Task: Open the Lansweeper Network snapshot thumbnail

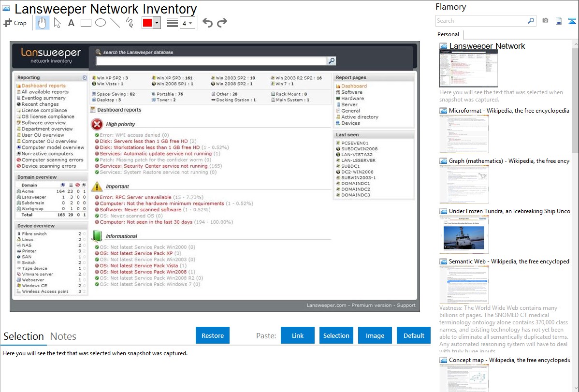Action: click(x=468, y=68)
